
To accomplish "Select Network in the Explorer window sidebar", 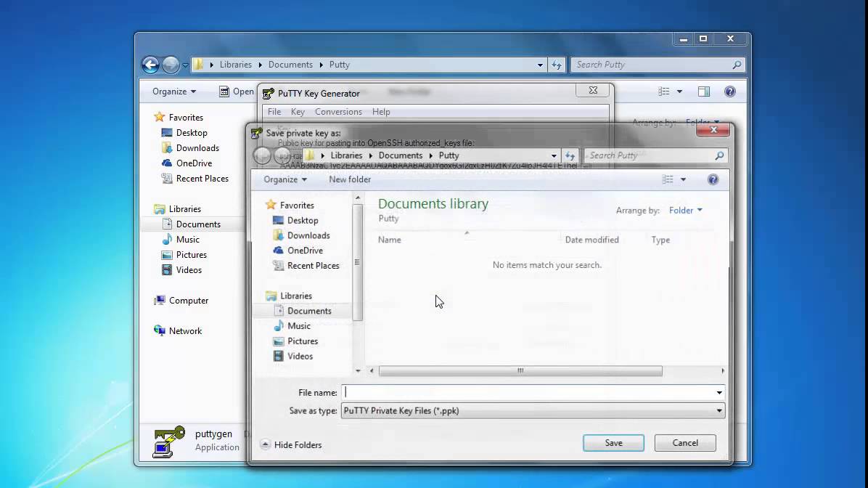I will click(x=185, y=330).
